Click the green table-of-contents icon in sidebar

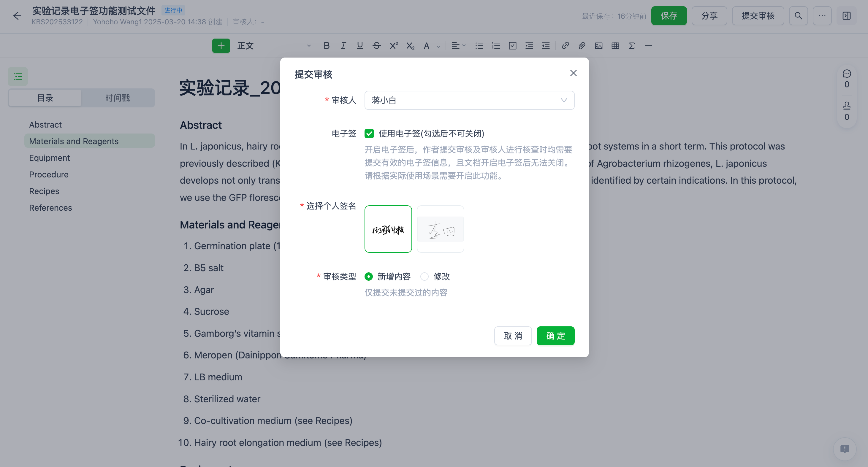click(x=18, y=77)
